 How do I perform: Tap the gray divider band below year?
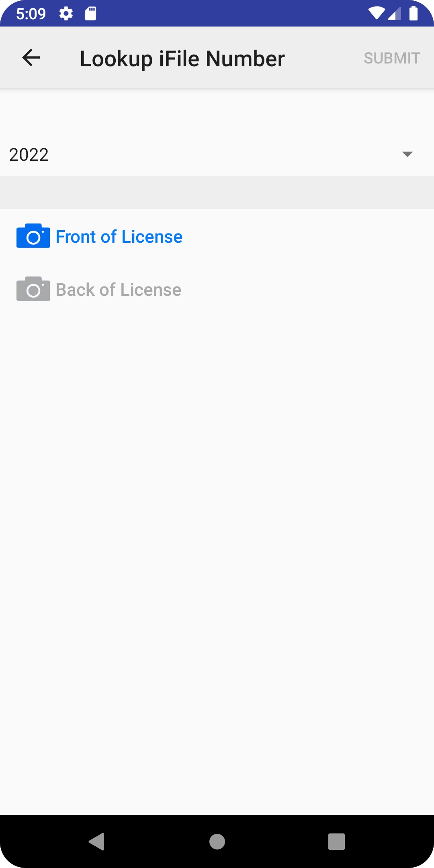tap(217, 192)
